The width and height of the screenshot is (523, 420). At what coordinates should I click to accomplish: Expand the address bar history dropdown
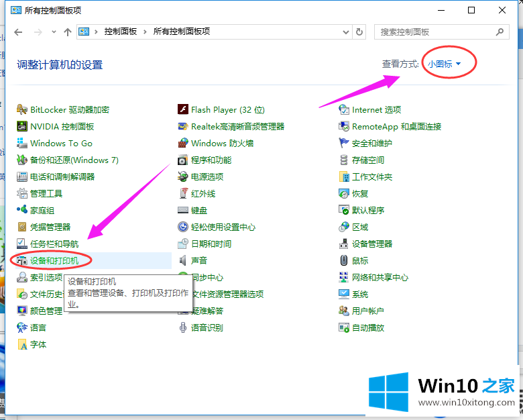click(346, 32)
